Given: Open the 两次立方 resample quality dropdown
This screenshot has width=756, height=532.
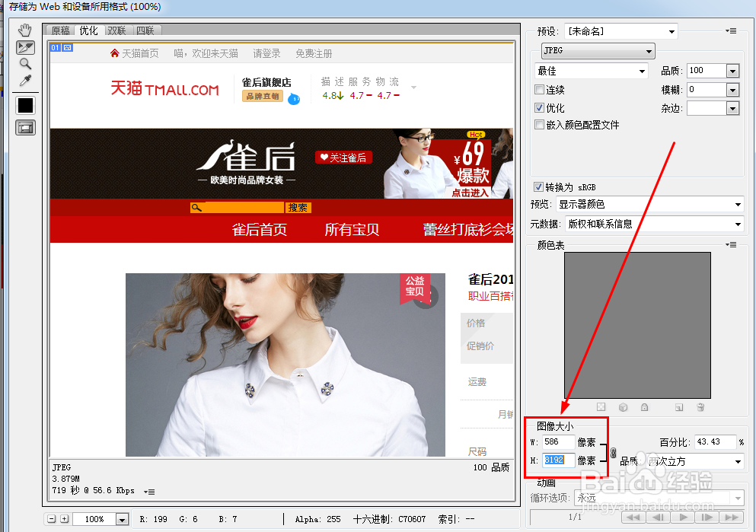Looking at the screenshot, I should pos(694,461).
